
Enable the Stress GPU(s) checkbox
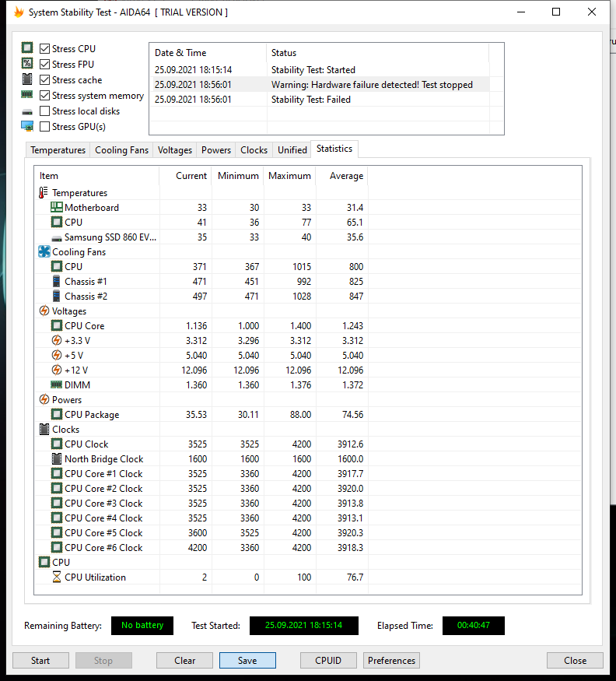(x=44, y=127)
